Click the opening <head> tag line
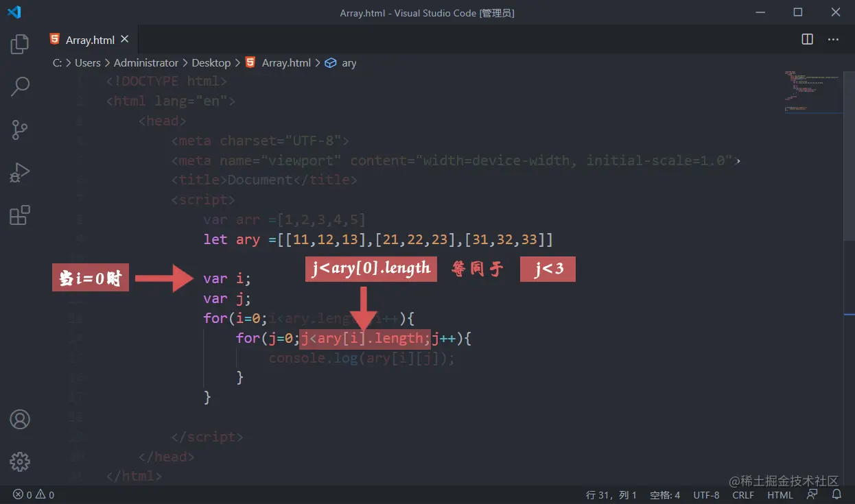 tap(163, 121)
